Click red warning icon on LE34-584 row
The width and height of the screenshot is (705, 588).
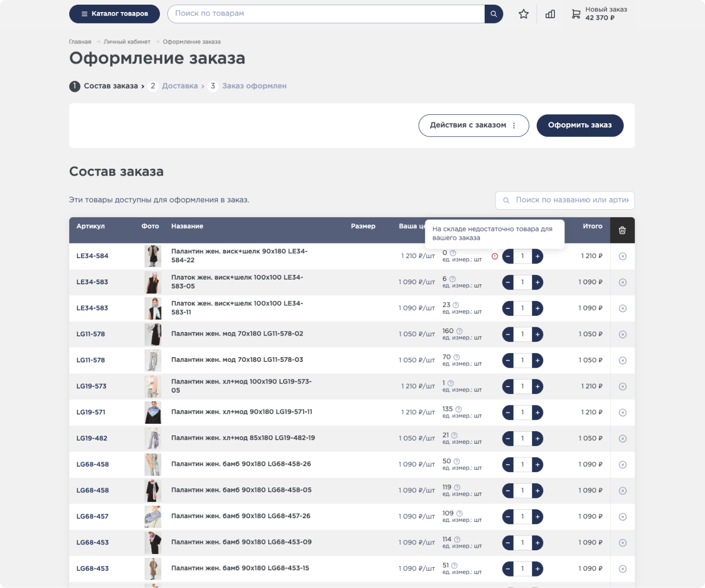click(x=495, y=256)
